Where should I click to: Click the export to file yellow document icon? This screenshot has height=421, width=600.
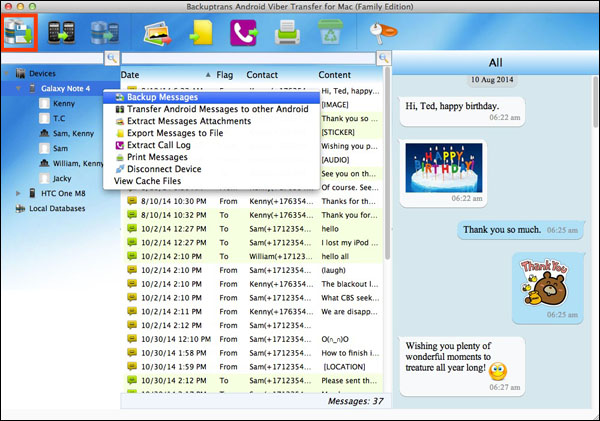[x=201, y=33]
